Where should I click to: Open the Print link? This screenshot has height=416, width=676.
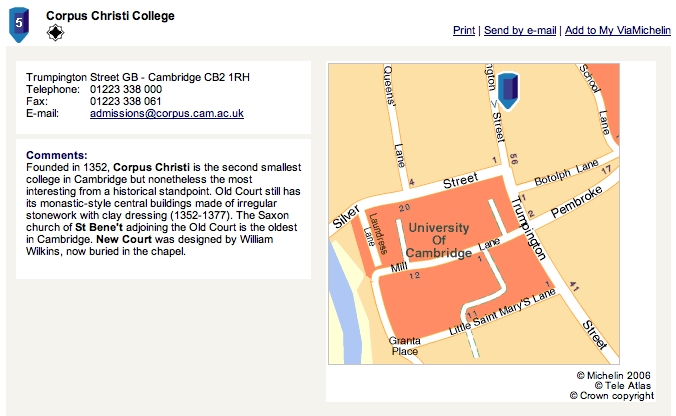[464, 30]
